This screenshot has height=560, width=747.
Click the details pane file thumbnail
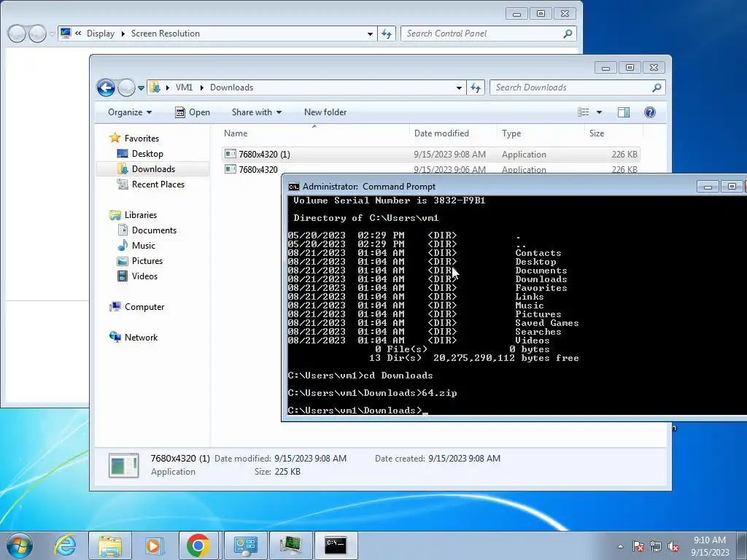pos(124,465)
